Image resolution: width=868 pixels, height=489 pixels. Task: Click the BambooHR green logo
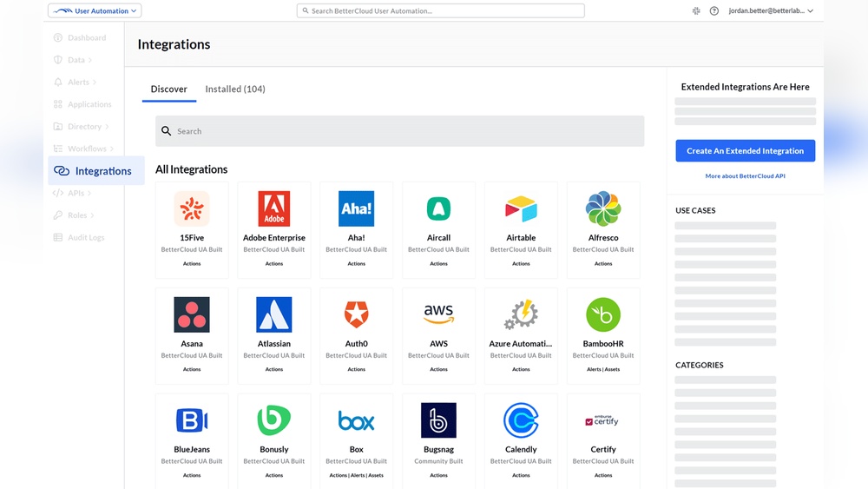(x=603, y=314)
